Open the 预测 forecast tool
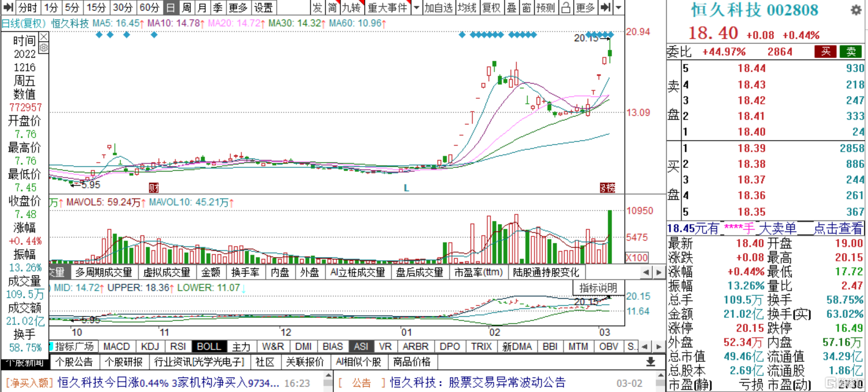The width and height of the screenshot is (868, 392). [546, 7]
